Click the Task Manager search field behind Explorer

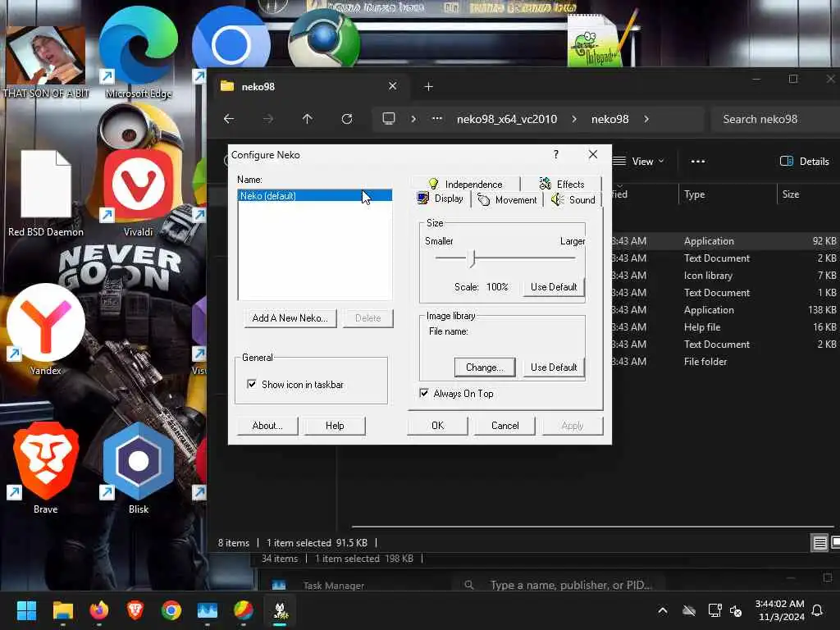tap(559, 585)
